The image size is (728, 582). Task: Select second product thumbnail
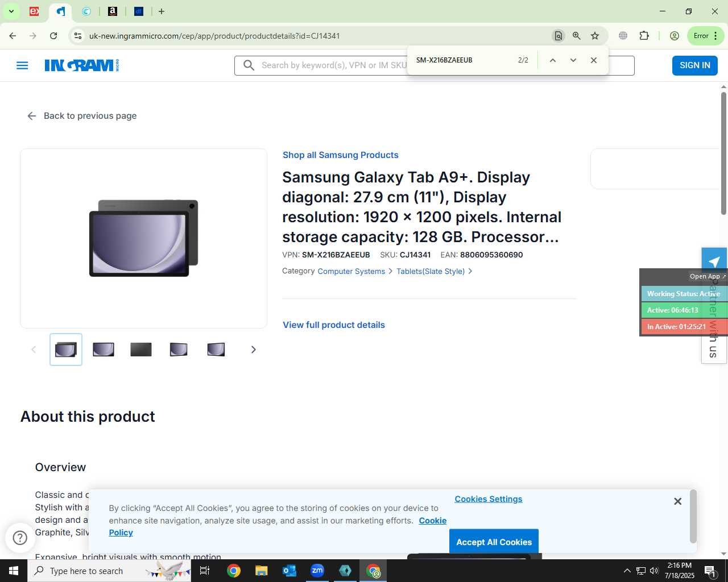[x=104, y=350]
